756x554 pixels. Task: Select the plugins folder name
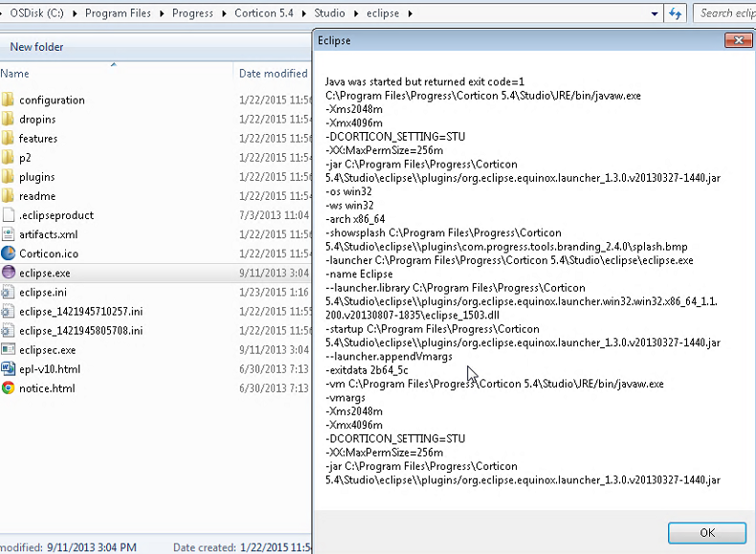(x=37, y=177)
